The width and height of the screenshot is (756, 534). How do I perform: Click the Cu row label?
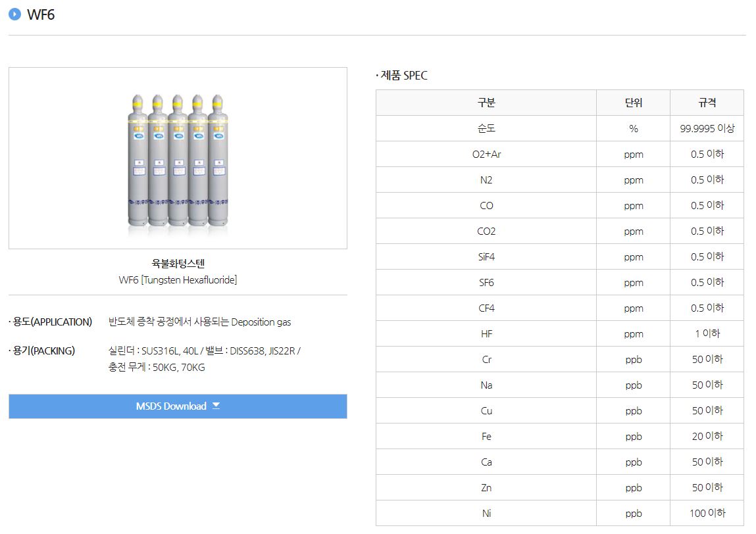pyautogui.click(x=486, y=410)
